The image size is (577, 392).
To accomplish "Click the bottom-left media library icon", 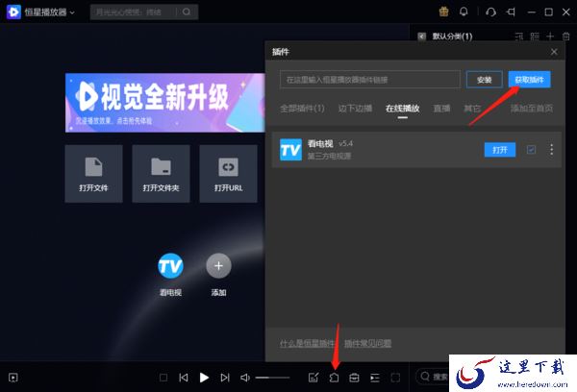I will pyautogui.click(x=13, y=378).
